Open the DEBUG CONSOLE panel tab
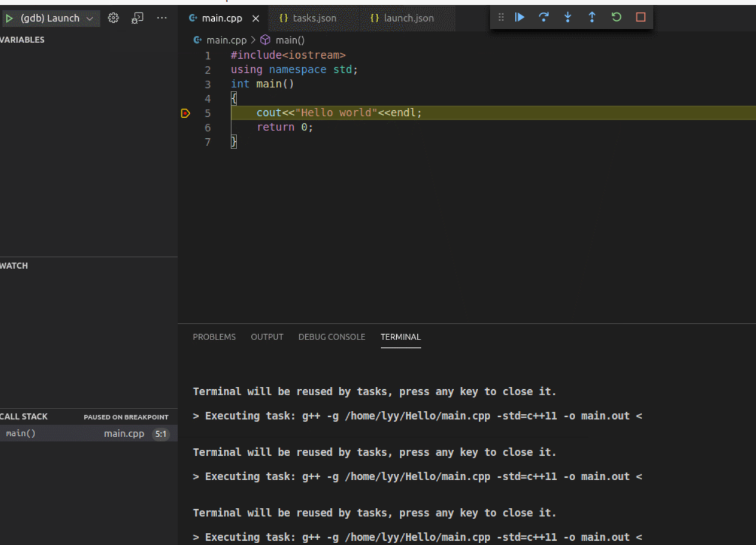 (332, 337)
